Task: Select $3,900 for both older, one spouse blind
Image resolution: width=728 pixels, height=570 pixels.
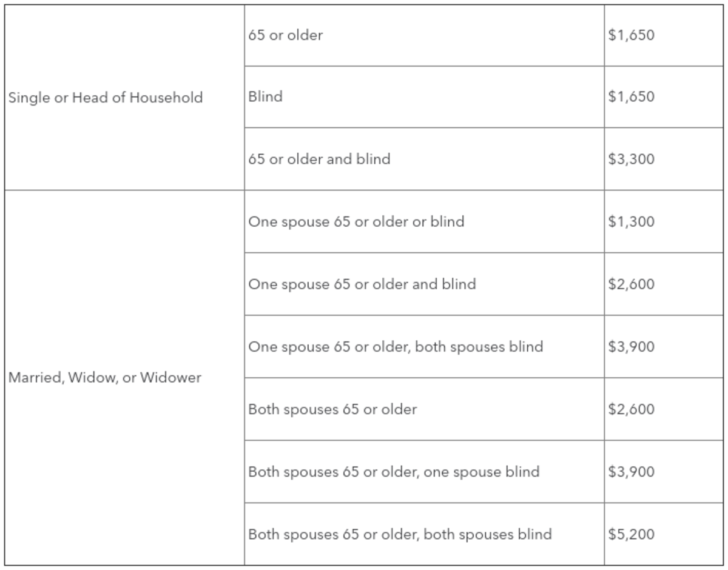Action: click(632, 472)
